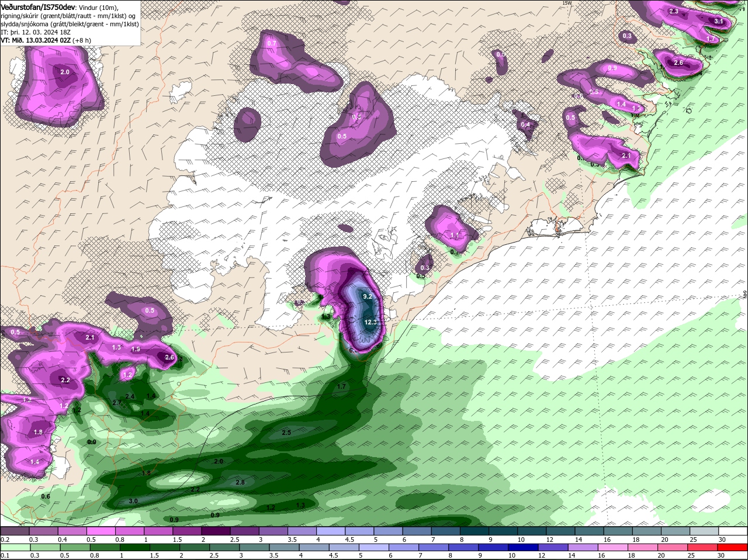Click rain scale swatch between 5 and 6
Screen dimensions: 748x560
pyautogui.click(x=375, y=547)
